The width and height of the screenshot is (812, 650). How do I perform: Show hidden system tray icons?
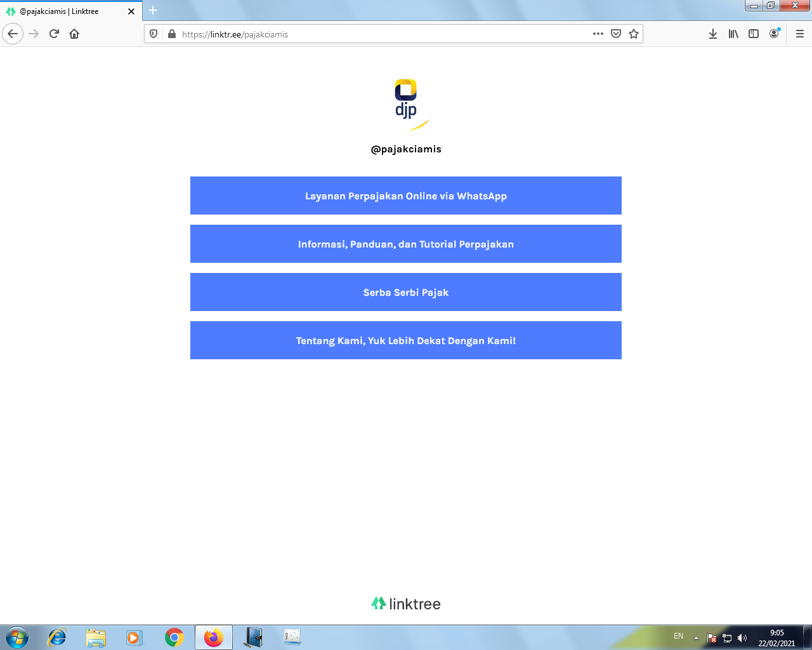coord(696,637)
